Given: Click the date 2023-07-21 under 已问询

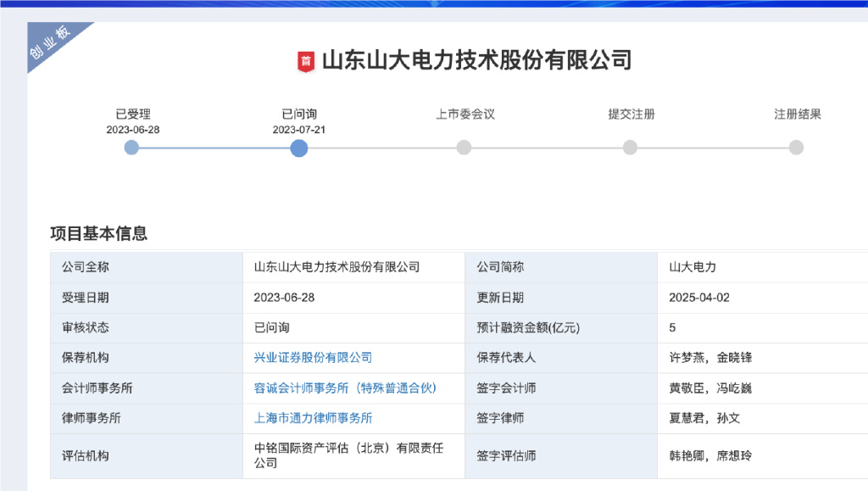Looking at the screenshot, I should tap(299, 130).
